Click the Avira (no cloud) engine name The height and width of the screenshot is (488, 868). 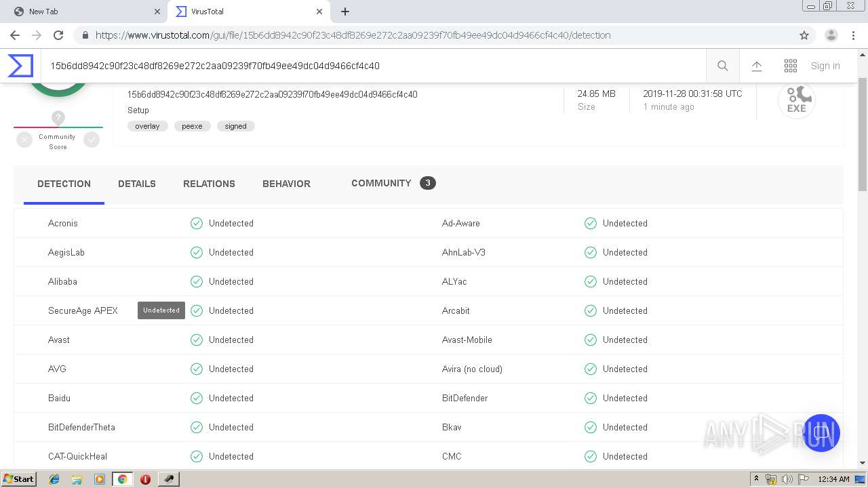point(472,369)
